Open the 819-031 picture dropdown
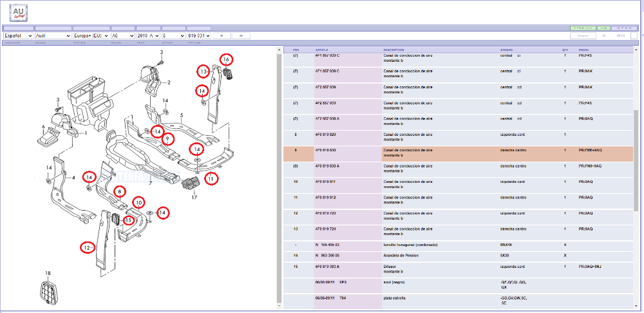This screenshot has width=644, height=313. point(199,35)
